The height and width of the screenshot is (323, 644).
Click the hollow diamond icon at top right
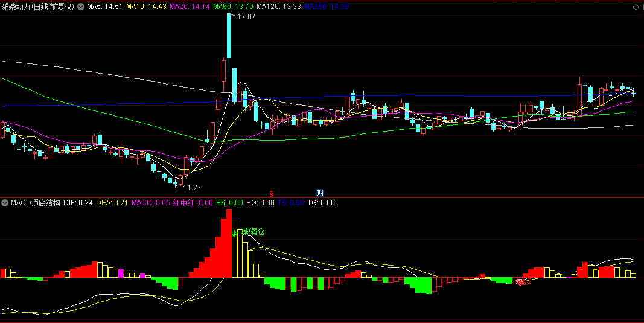pos(636,7)
